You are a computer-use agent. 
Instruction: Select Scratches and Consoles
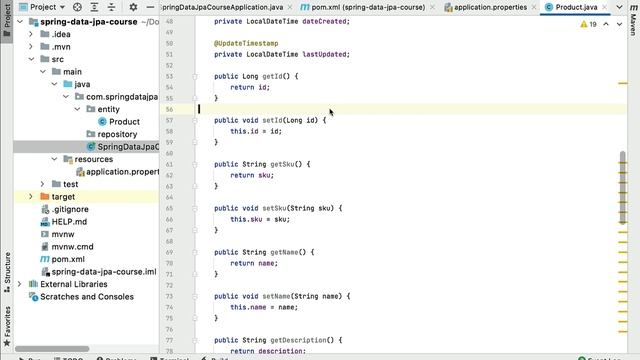(x=81, y=297)
